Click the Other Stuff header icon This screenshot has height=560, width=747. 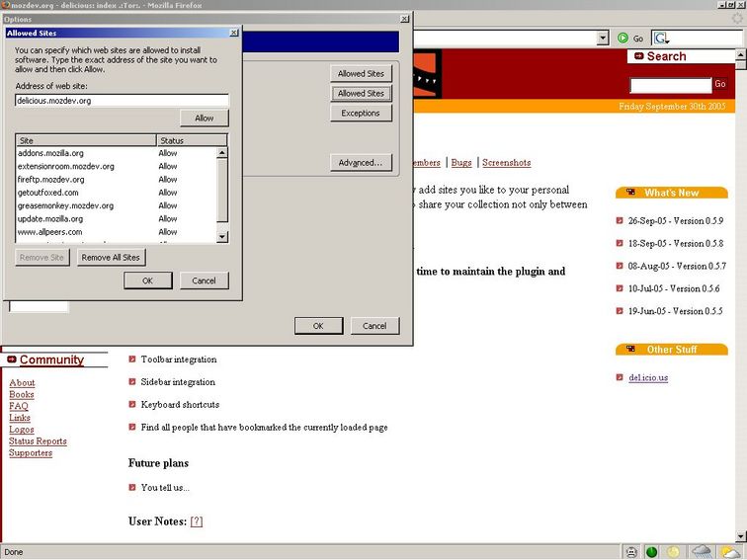coord(630,349)
